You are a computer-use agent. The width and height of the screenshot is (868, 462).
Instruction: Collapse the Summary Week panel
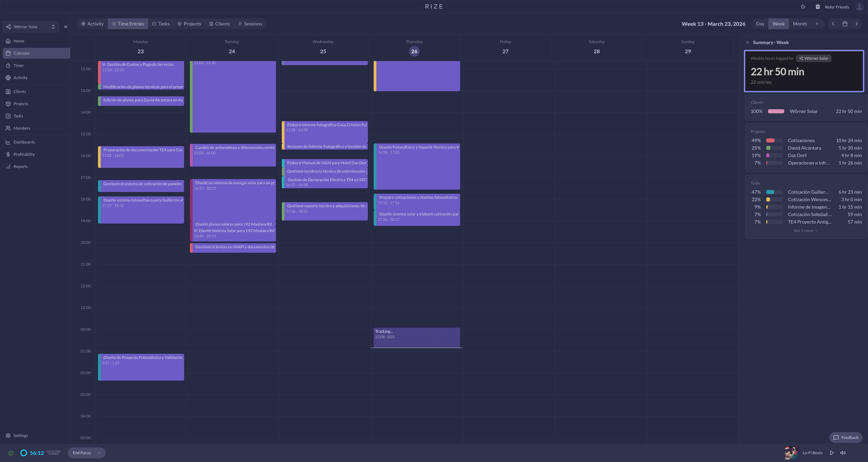748,42
